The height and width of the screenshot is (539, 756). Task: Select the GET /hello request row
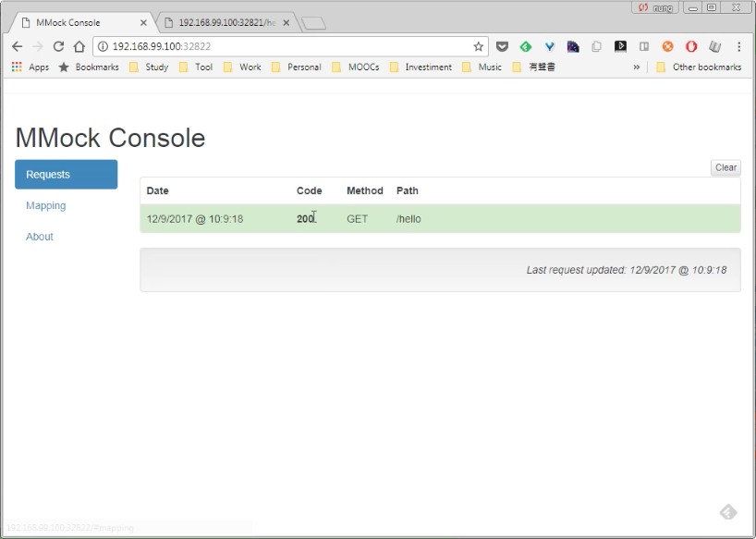(440, 219)
